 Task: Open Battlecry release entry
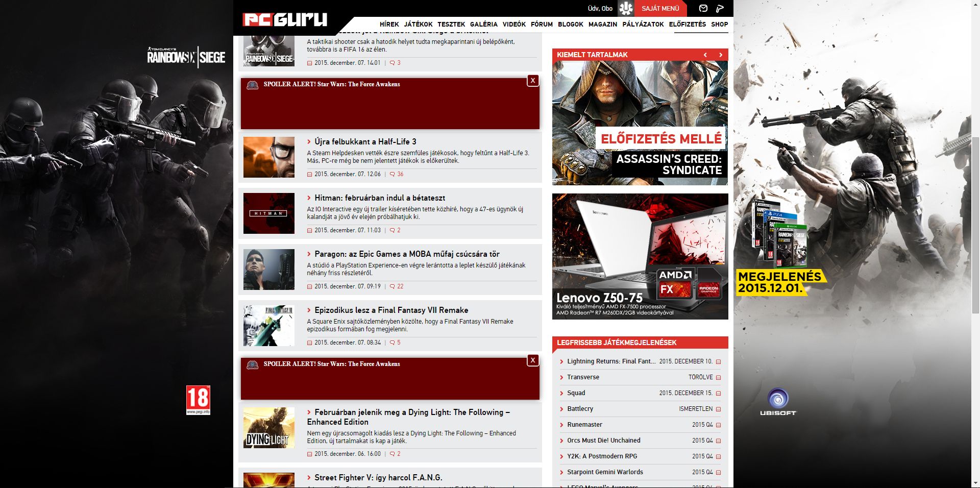580,408
